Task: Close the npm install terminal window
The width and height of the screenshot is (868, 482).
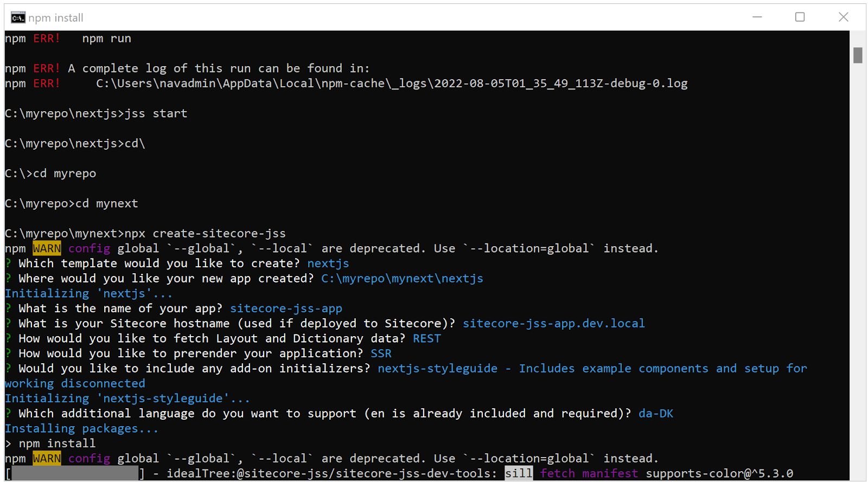Action: [843, 17]
